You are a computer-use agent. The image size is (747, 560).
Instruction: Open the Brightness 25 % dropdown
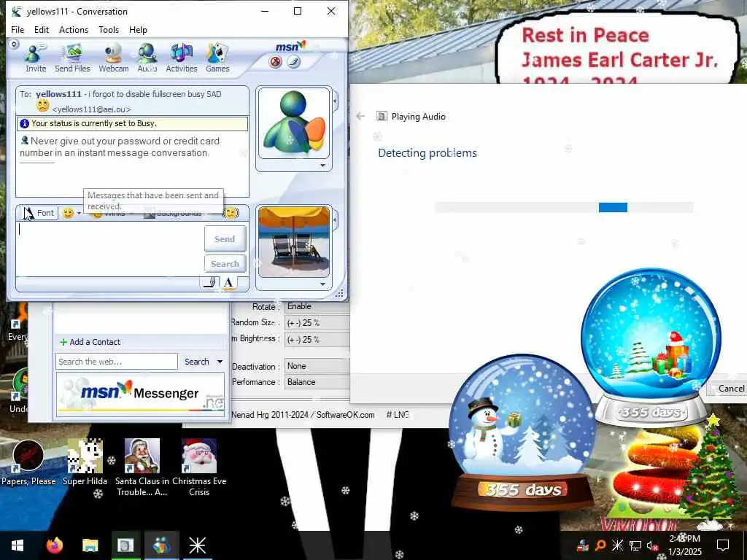pyautogui.click(x=317, y=340)
